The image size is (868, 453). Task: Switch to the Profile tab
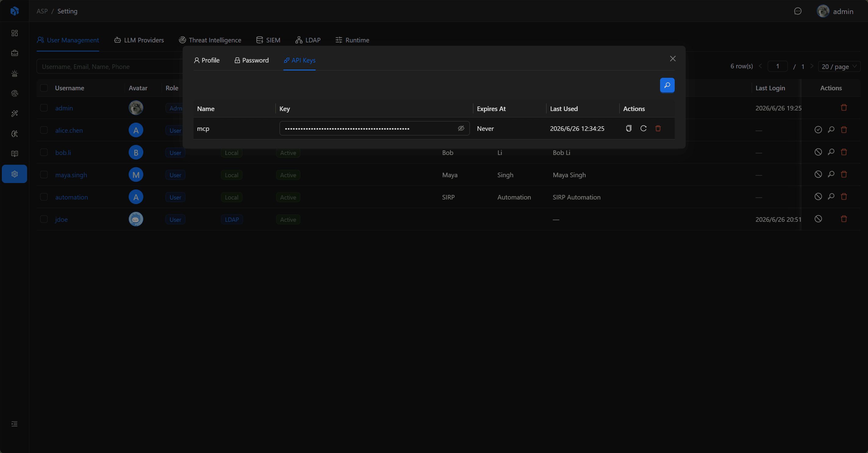point(206,60)
